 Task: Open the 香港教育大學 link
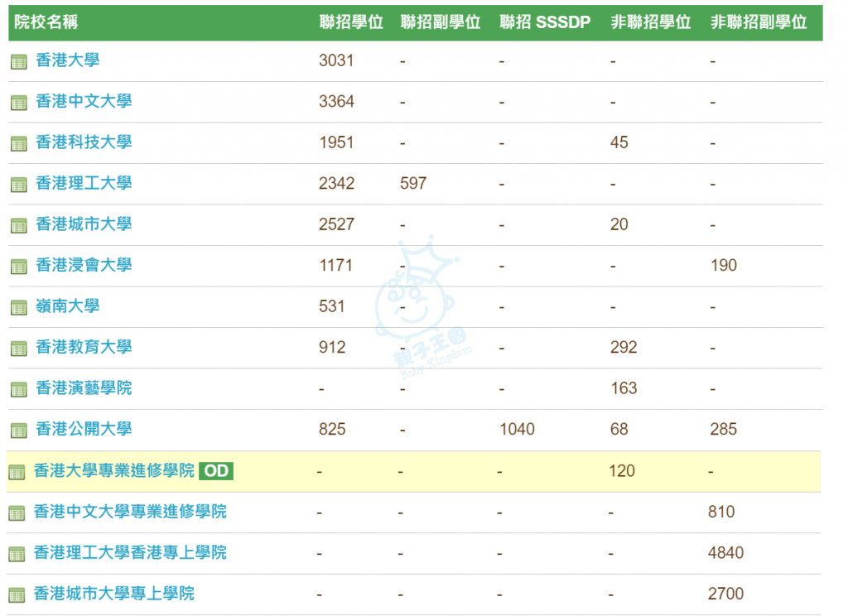coord(83,347)
